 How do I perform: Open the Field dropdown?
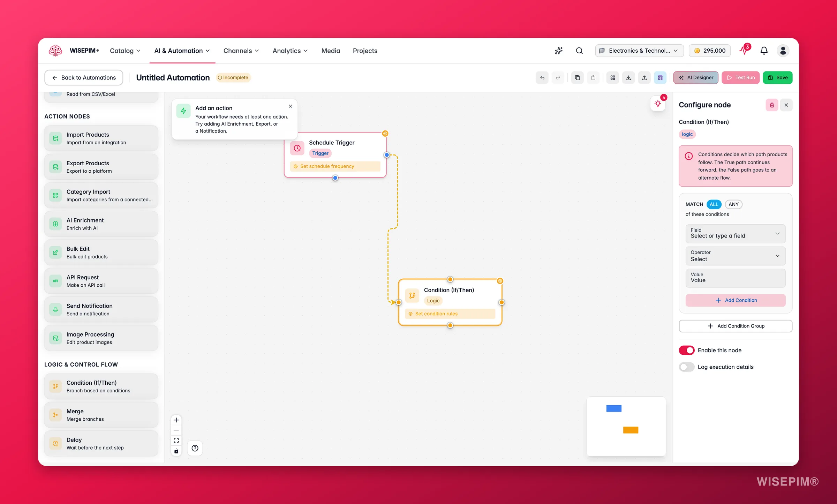click(x=736, y=233)
